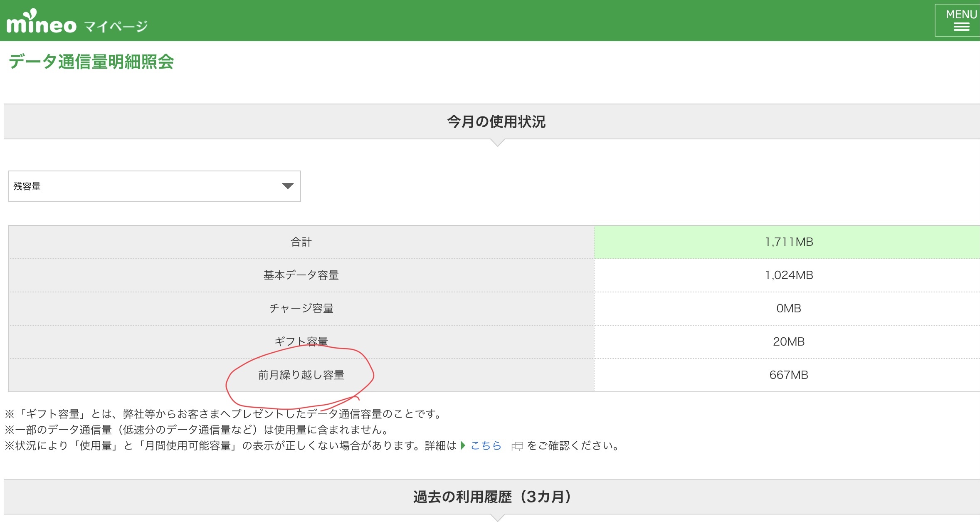This screenshot has height=522, width=980.
Task: Click the 20MB gift capacity value
Action: coord(788,341)
